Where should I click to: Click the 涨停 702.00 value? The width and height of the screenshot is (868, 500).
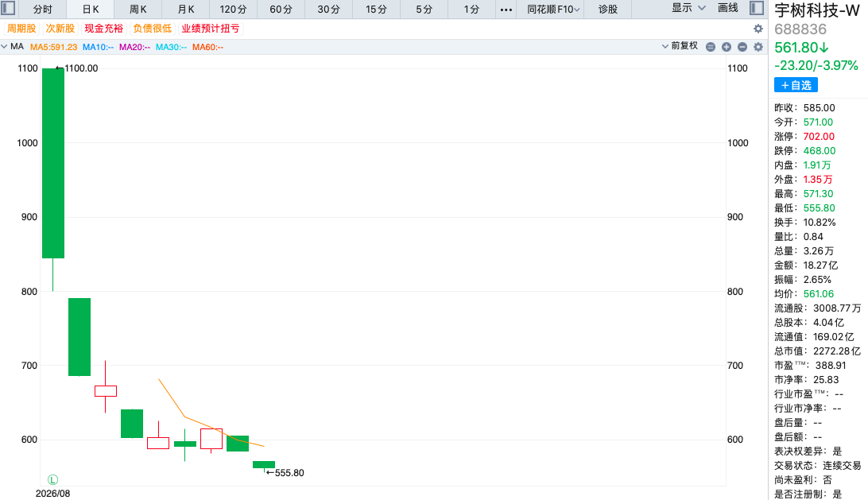[x=819, y=137]
